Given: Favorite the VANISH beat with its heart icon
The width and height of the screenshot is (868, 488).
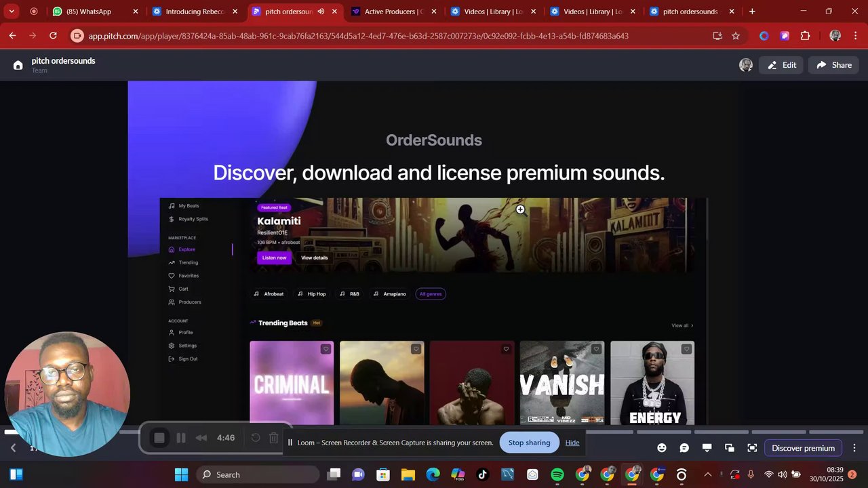Looking at the screenshot, I should [596, 349].
